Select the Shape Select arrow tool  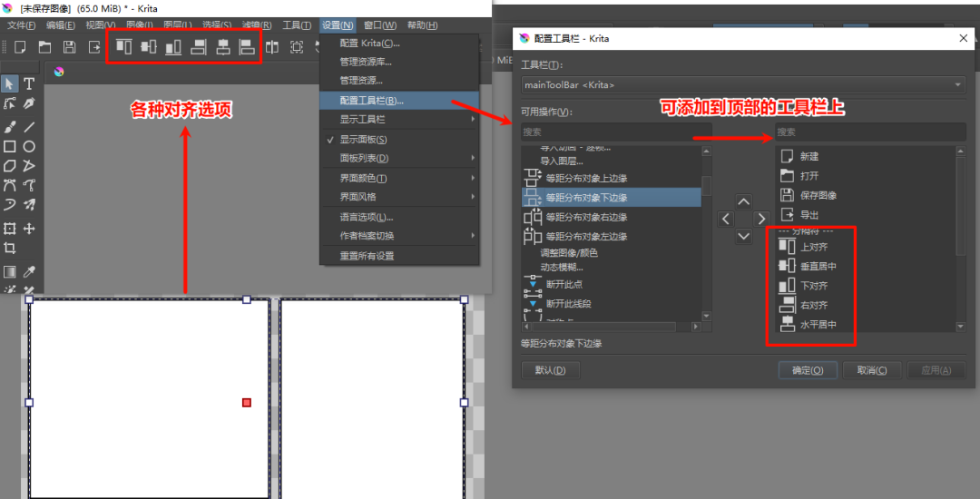click(10, 83)
